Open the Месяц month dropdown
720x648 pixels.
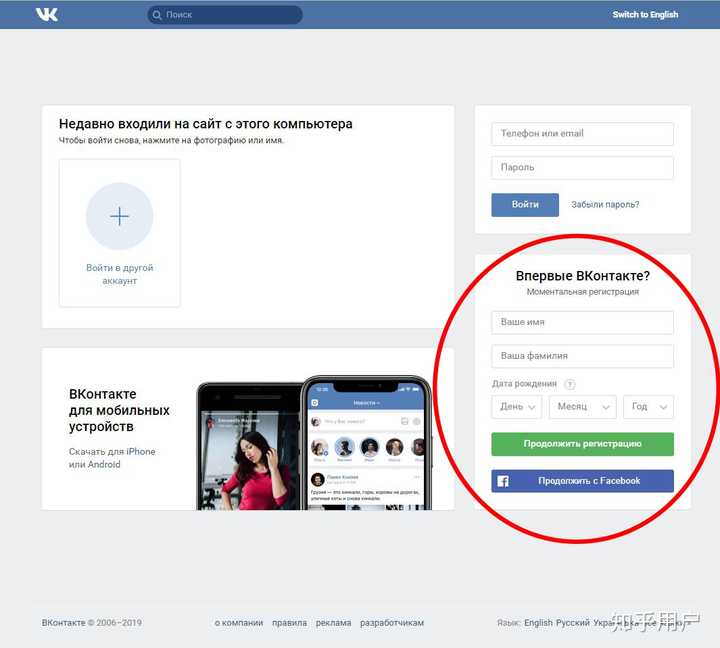(583, 407)
